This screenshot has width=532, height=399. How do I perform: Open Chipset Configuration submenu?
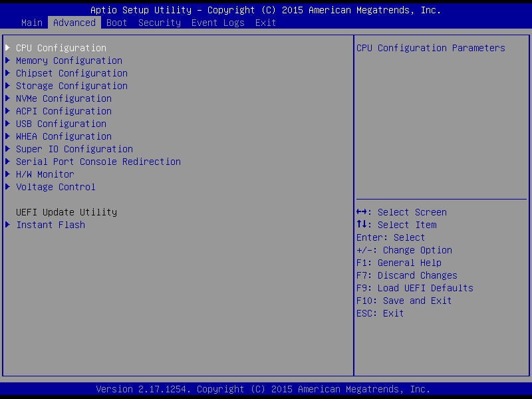[72, 73]
